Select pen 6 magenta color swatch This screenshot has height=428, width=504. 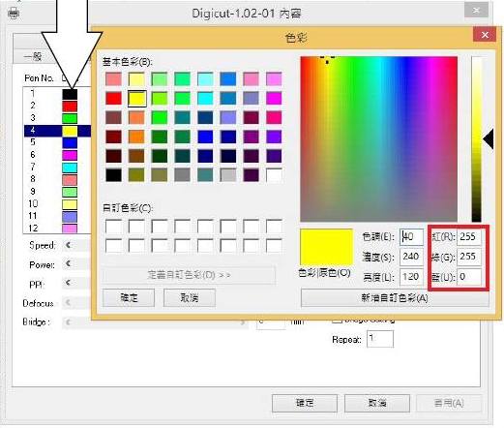(x=70, y=155)
